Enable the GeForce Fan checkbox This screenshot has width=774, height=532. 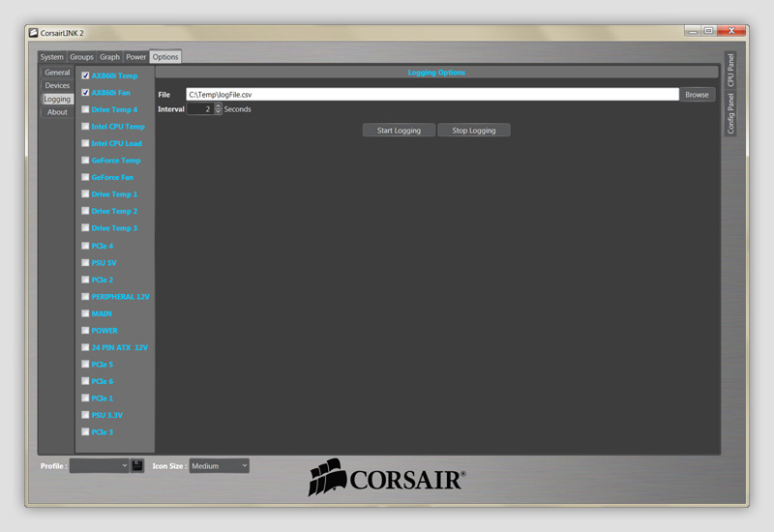(85, 177)
